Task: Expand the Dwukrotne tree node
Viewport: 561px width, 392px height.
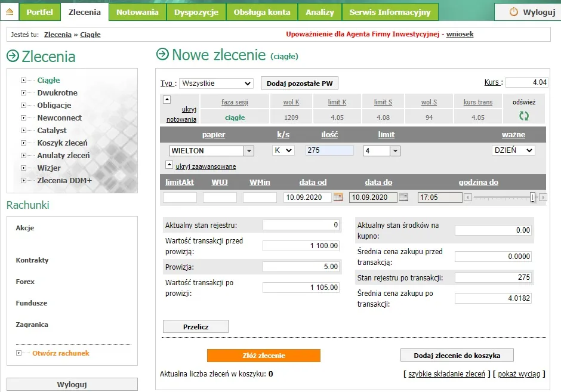Action: click(x=23, y=93)
